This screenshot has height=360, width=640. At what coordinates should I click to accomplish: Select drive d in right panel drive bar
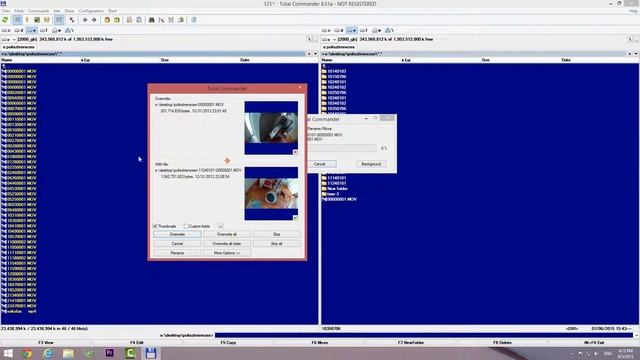339,30
